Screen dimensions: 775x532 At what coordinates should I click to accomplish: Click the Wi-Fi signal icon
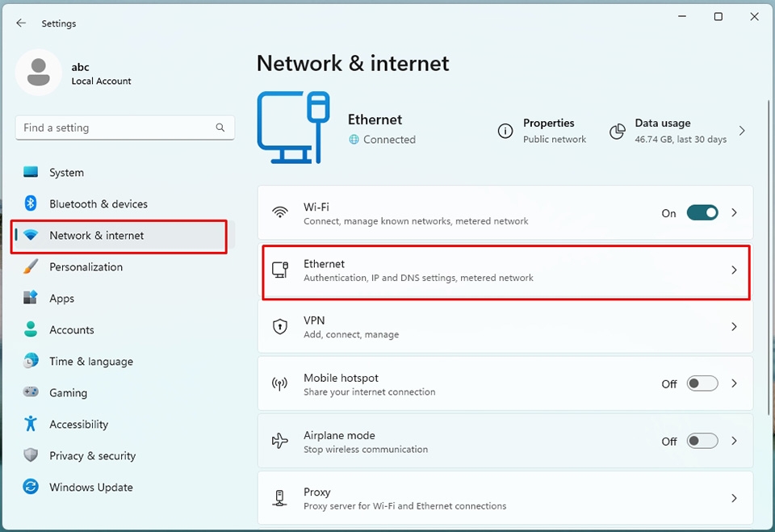[x=280, y=212]
